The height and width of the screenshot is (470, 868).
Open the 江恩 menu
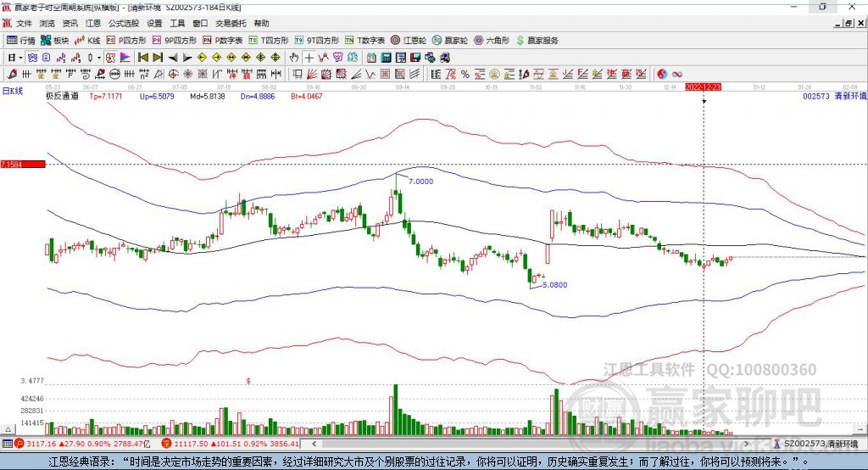pos(92,24)
